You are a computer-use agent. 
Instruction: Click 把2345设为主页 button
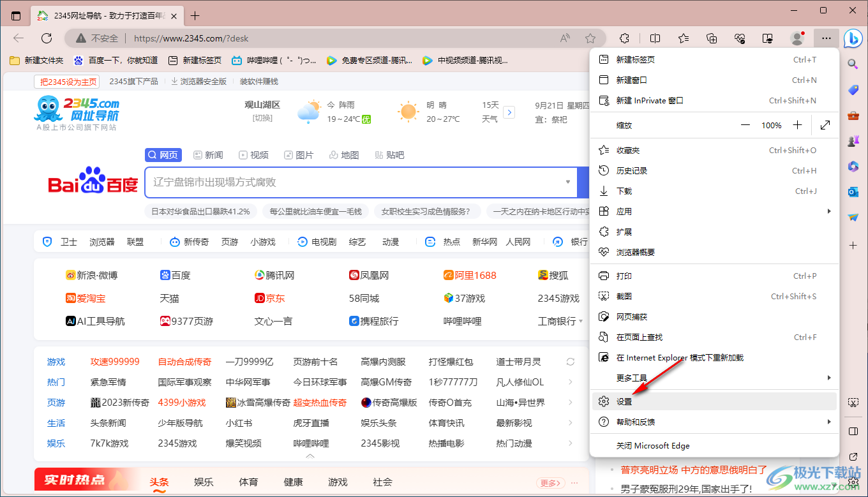pyautogui.click(x=67, y=82)
